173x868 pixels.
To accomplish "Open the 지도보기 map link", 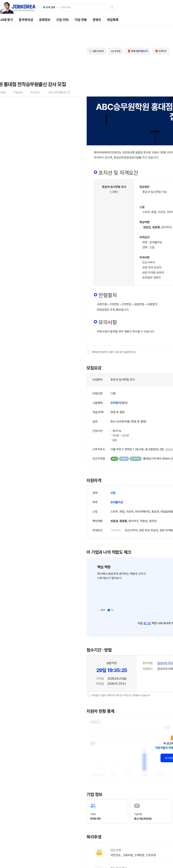I will pyautogui.click(x=169, y=450).
